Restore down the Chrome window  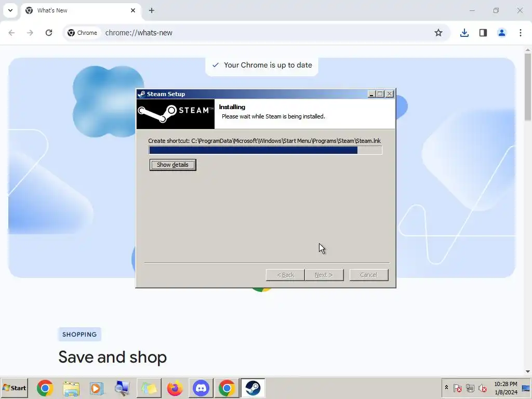[496, 10]
